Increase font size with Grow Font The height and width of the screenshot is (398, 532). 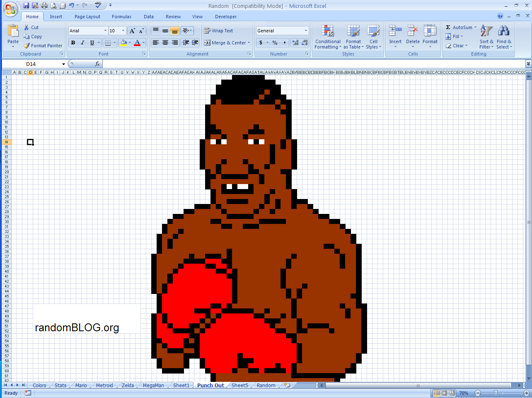[132, 31]
